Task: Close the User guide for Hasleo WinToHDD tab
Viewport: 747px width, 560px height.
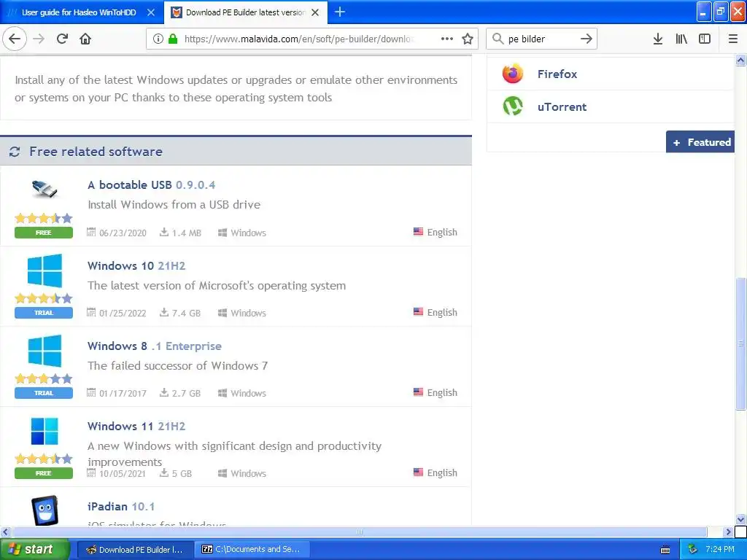Action: coord(151,12)
